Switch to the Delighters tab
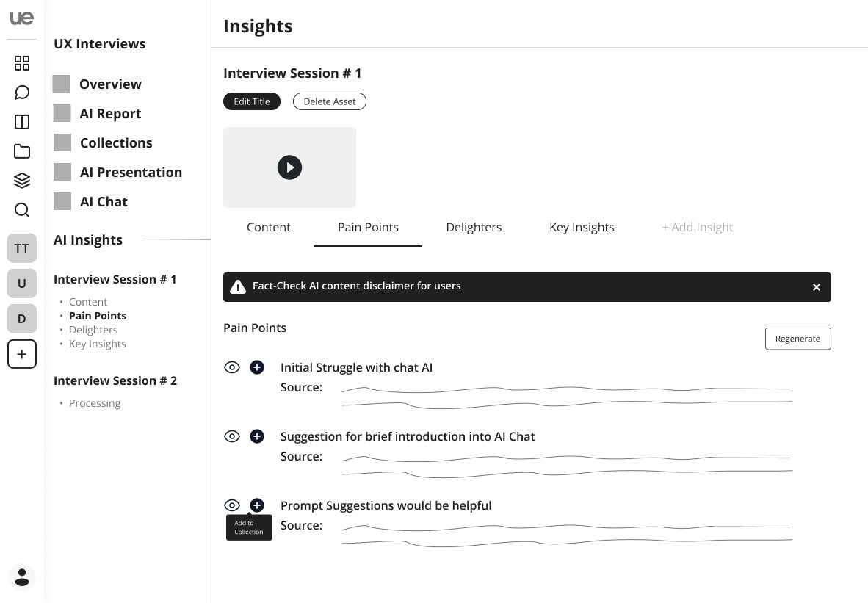The image size is (868, 603). [474, 228]
